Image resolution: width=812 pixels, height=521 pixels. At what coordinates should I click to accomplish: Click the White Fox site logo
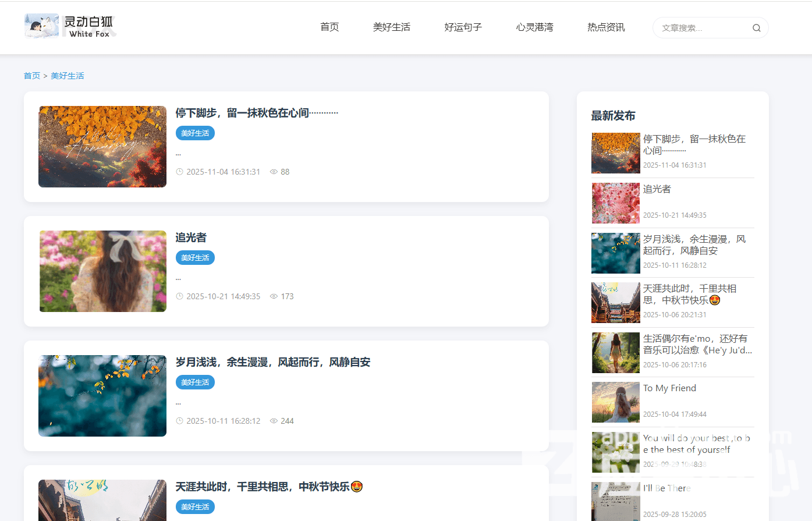coord(70,27)
